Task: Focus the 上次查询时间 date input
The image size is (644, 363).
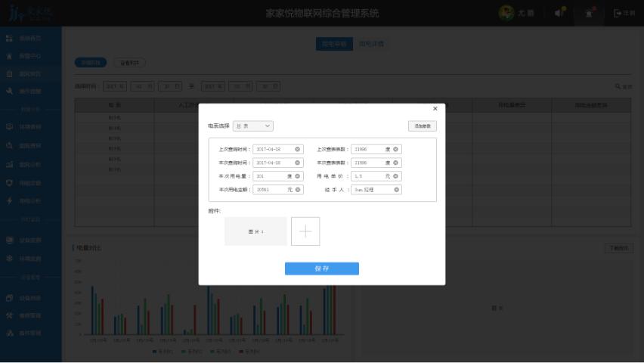Action: [278, 149]
